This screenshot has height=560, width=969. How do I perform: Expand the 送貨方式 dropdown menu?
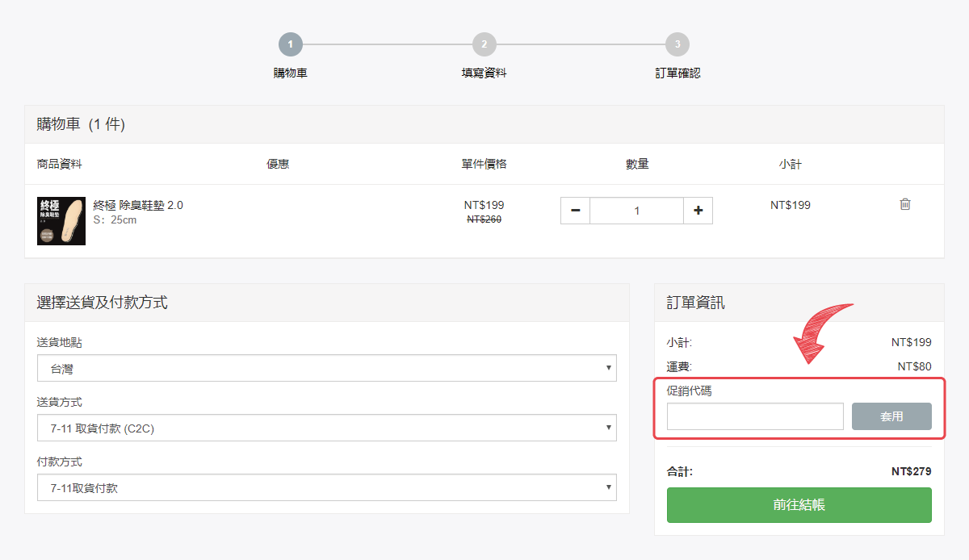pyautogui.click(x=326, y=428)
